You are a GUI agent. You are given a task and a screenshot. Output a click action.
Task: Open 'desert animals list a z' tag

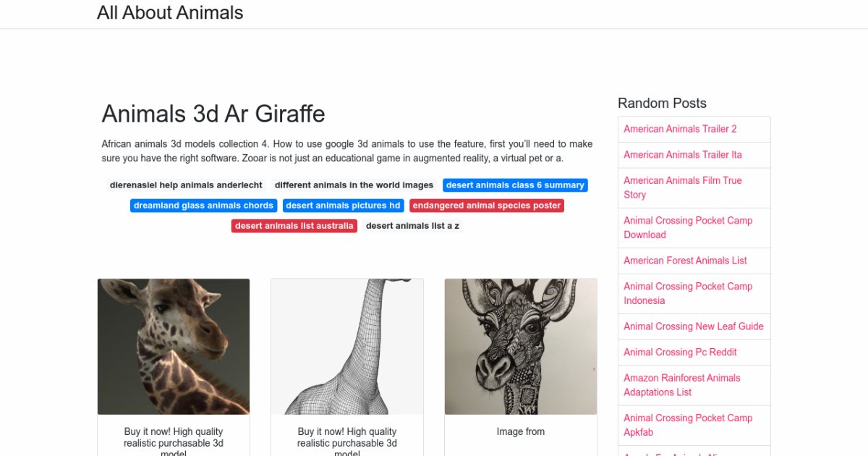[412, 226]
